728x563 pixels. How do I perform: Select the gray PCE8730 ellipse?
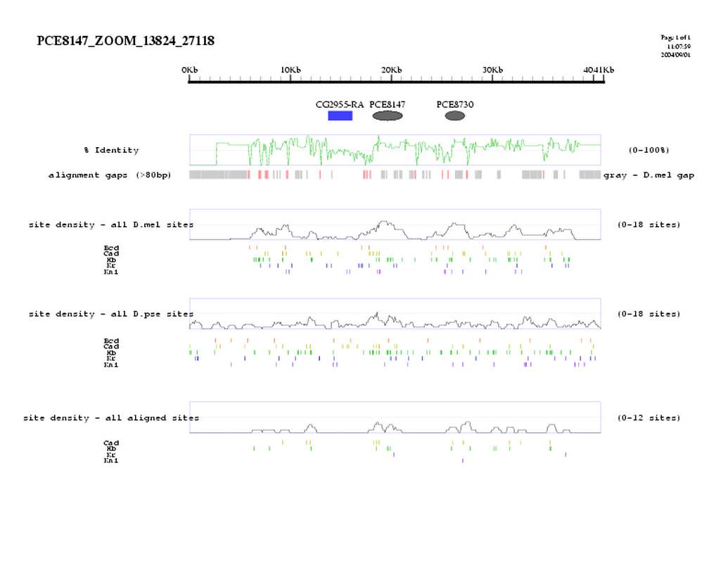455,115
